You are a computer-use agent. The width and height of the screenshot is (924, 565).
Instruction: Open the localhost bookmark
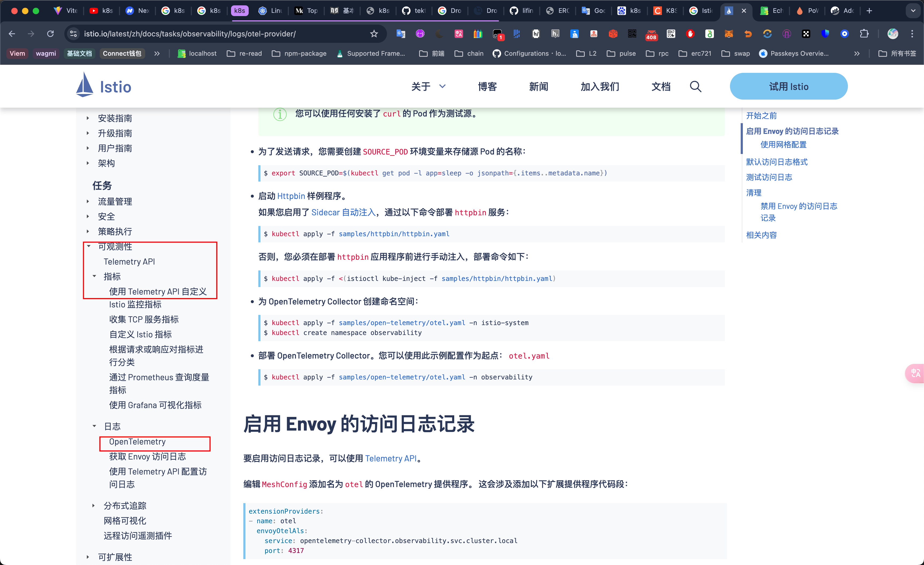click(197, 54)
